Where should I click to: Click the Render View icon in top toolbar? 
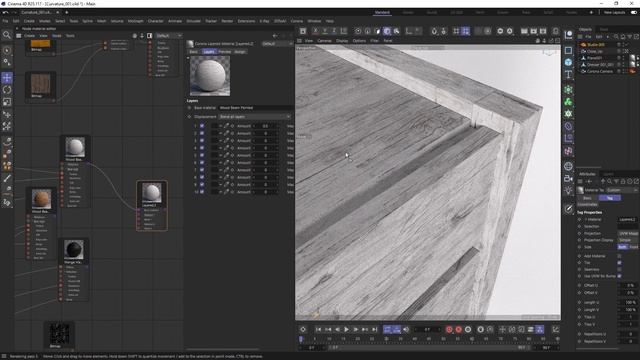point(524,31)
